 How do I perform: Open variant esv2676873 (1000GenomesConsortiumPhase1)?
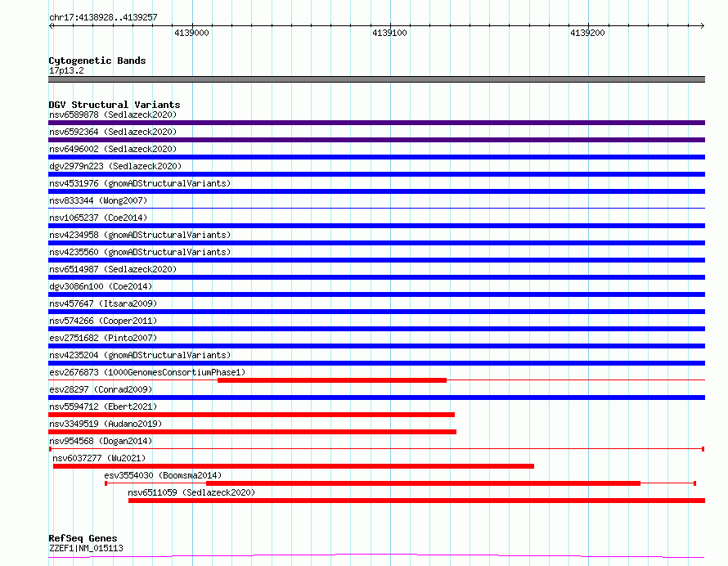[147, 372]
